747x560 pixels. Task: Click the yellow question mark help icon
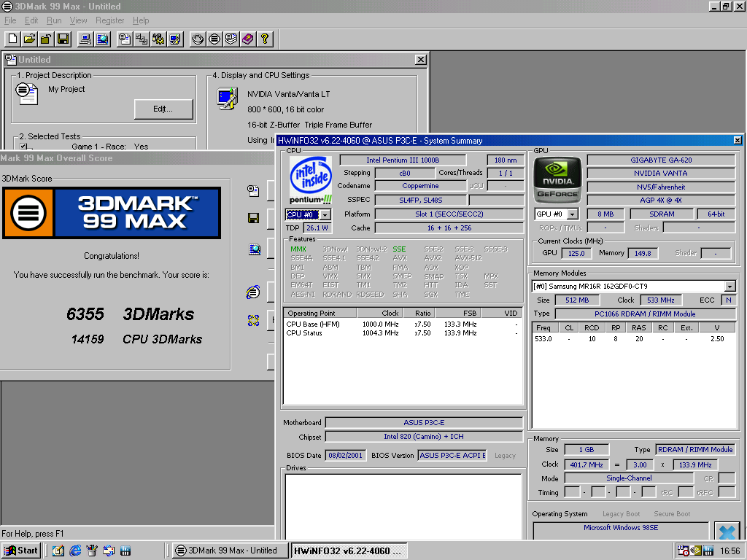point(264,39)
